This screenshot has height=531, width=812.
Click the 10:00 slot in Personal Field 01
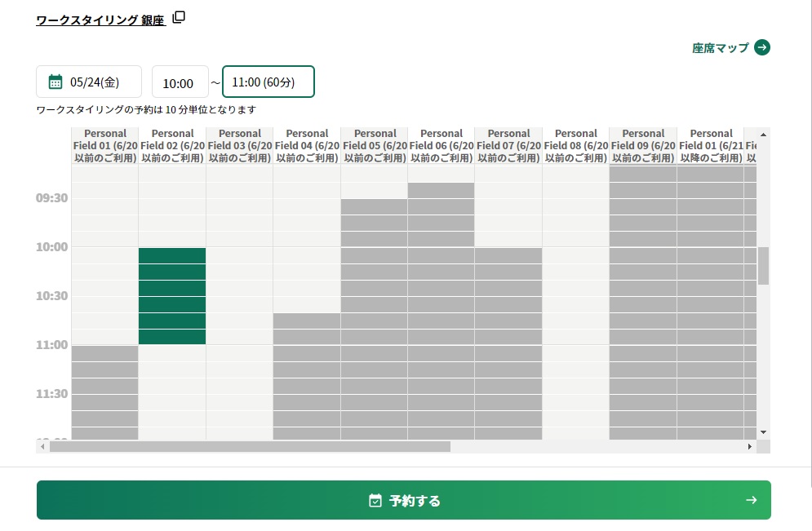pos(105,255)
